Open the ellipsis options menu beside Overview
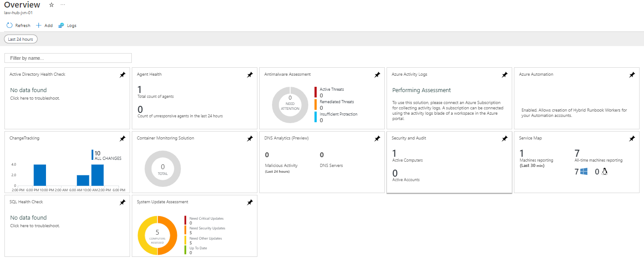 pyautogui.click(x=62, y=4)
